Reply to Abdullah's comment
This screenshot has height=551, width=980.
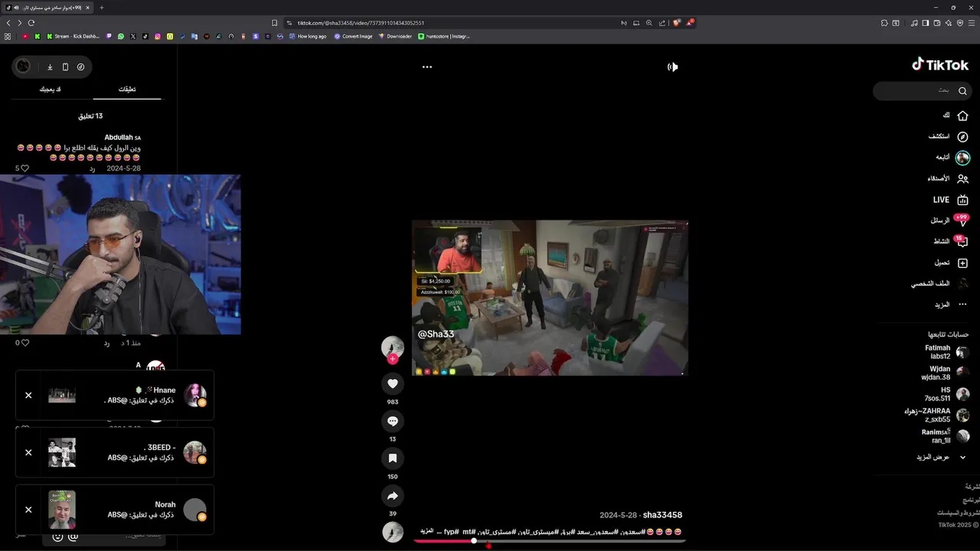click(x=92, y=168)
